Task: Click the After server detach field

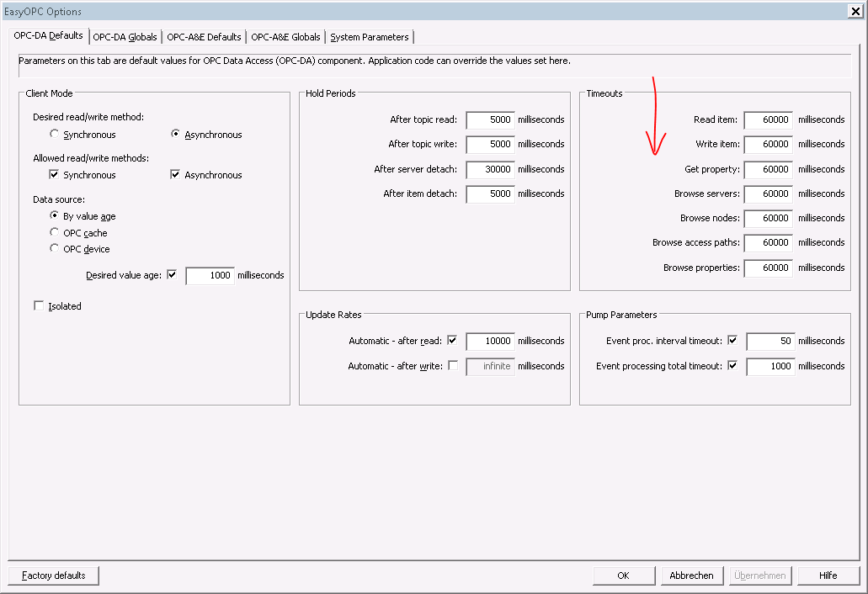Action: (491, 170)
